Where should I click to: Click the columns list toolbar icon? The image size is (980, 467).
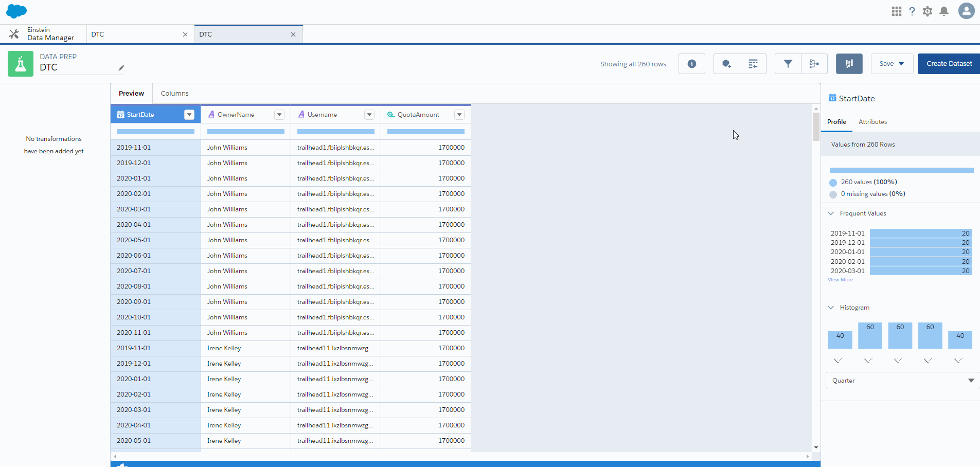(x=753, y=64)
